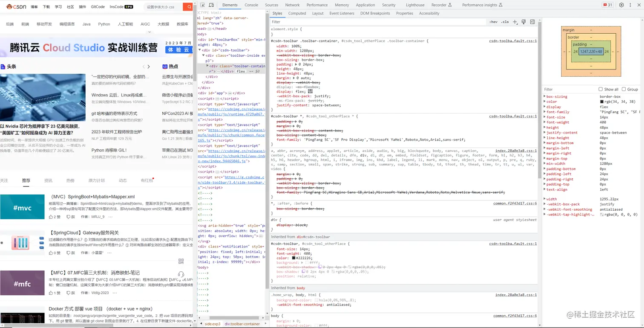
Task: Go to previous headline with left arrow
Action: (143, 67)
